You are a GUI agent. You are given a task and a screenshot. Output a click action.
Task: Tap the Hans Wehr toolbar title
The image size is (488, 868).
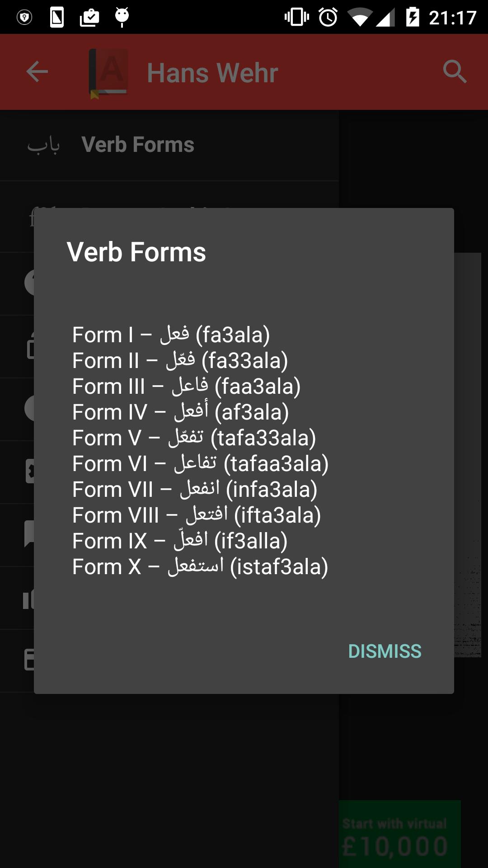[212, 73]
